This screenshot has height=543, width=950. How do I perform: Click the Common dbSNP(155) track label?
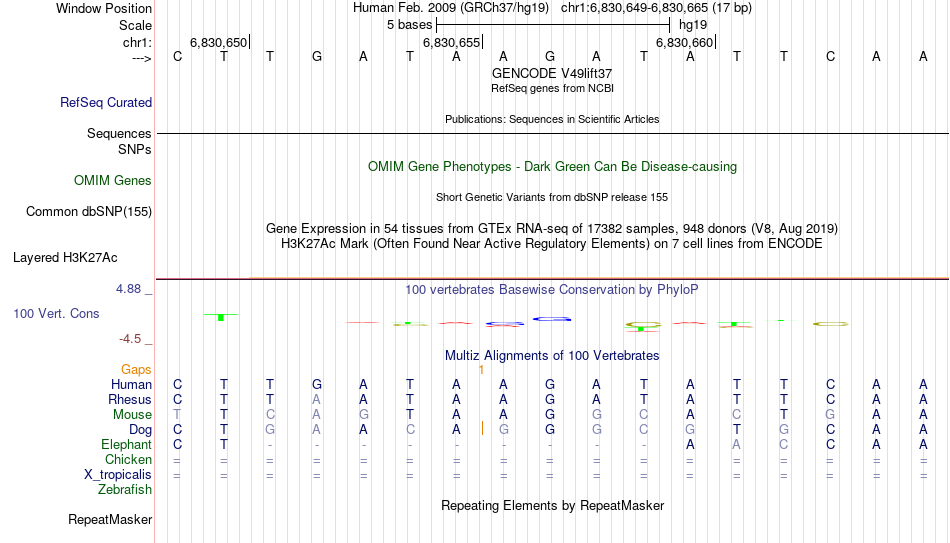pos(88,212)
